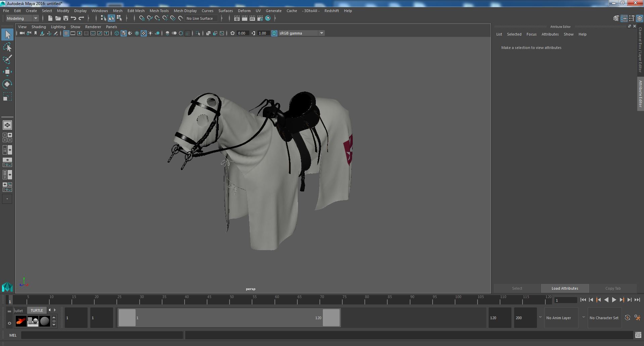The height and width of the screenshot is (346, 644).
Task: Click the No Live Surface field
Action: click(201, 18)
